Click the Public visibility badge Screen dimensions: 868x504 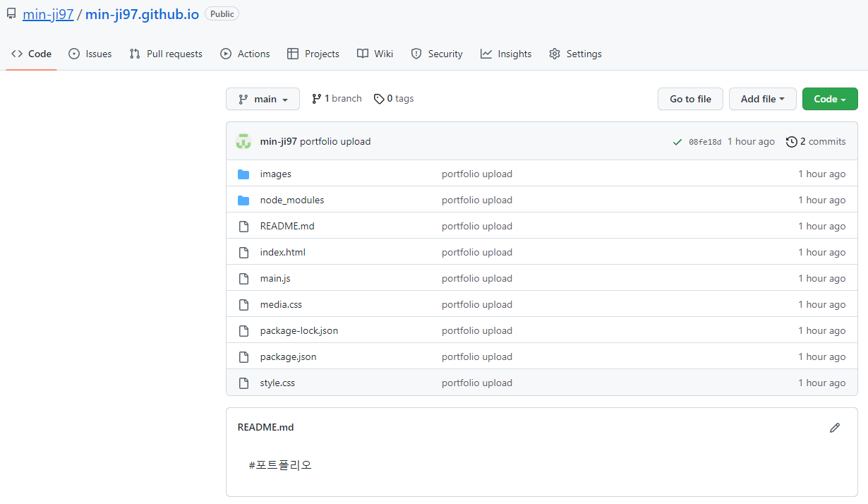[222, 14]
